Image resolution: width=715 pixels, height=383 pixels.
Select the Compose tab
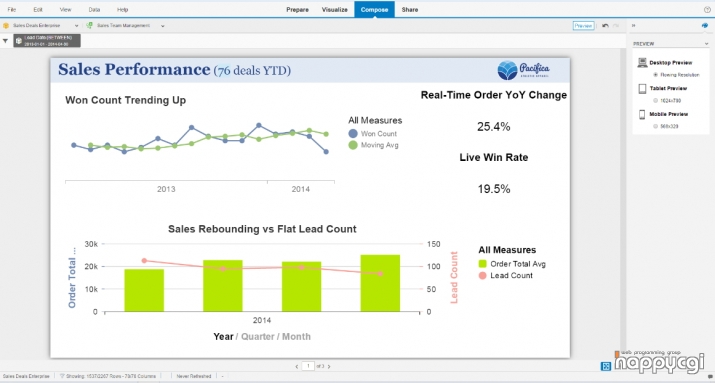click(x=374, y=10)
